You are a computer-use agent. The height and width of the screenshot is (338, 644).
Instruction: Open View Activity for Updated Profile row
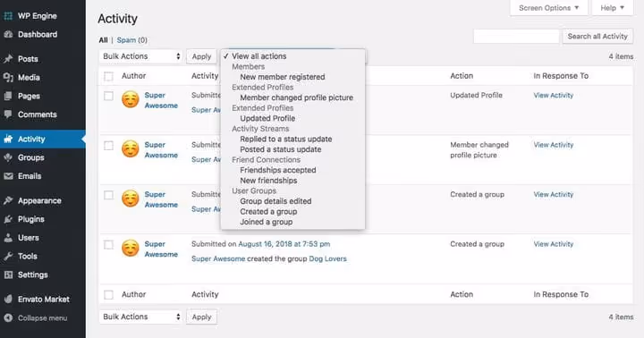(x=554, y=96)
